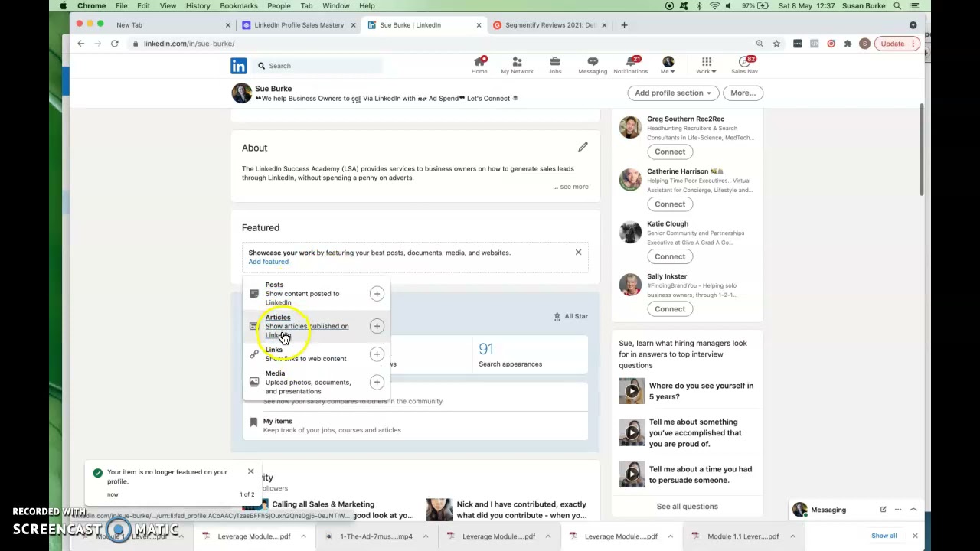The image size is (980, 551).
Task: Open Me profile dropdown
Action: pos(668,65)
